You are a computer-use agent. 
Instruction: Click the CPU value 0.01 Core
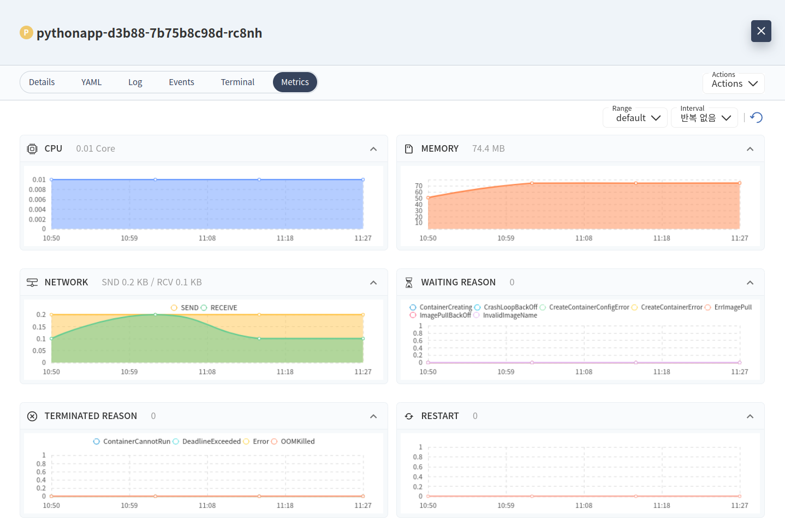(96, 149)
